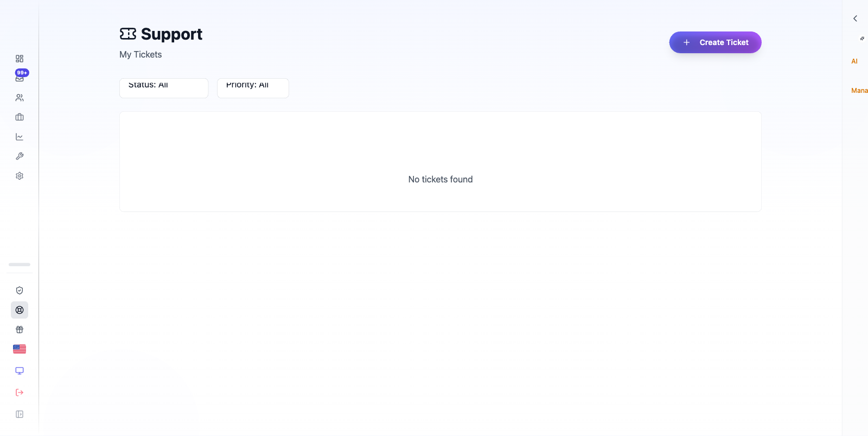Open the users/contacts sidebar icon
The width and height of the screenshot is (868, 436).
(20, 98)
